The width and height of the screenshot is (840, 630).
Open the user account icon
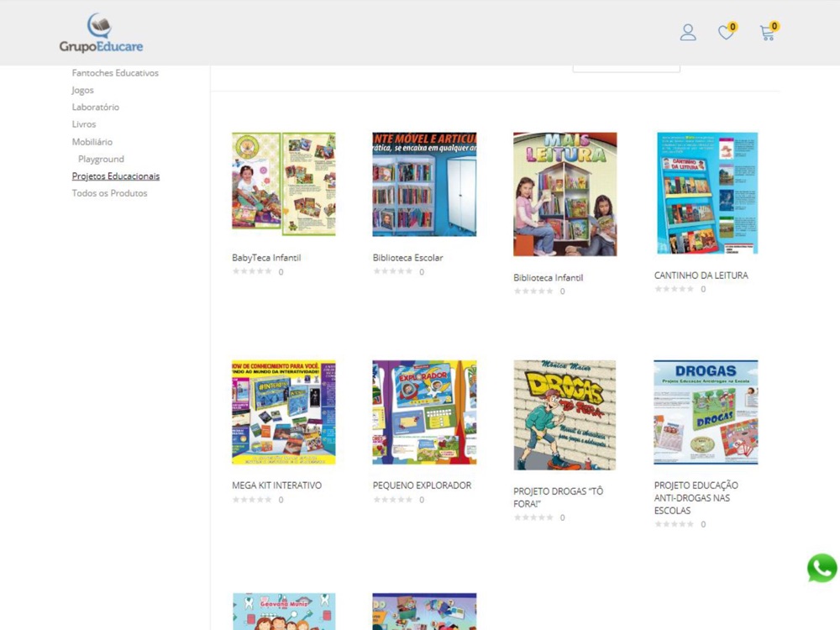688,32
